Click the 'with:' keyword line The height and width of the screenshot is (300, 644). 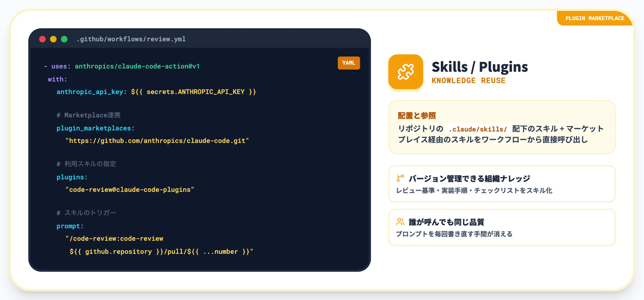(57, 79)
